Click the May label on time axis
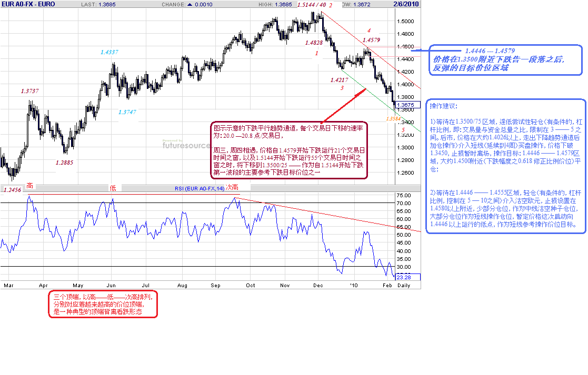The image size is (588, 375). (x=78, y=286)
